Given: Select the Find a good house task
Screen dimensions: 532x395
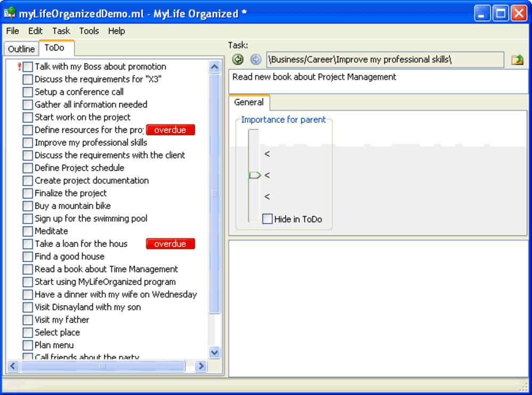Looking at the screenshot, I should tap(69, 257).
